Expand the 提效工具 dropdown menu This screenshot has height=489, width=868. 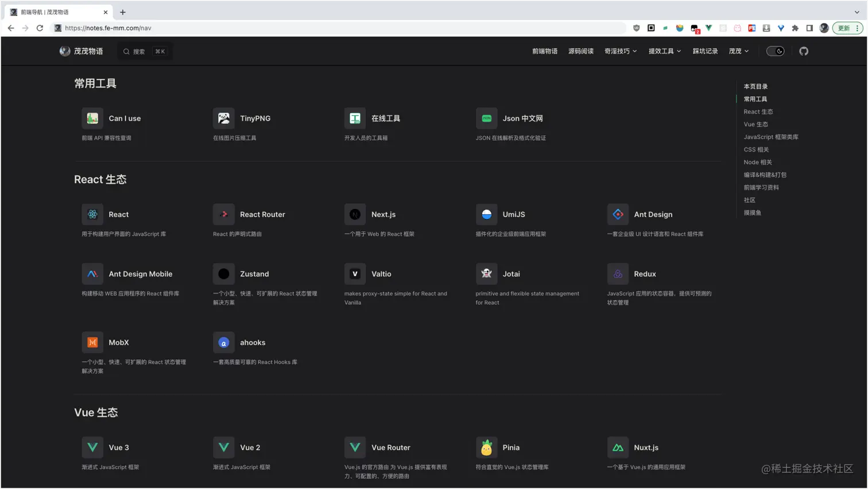pyautogui.click(x=665, y=51)
